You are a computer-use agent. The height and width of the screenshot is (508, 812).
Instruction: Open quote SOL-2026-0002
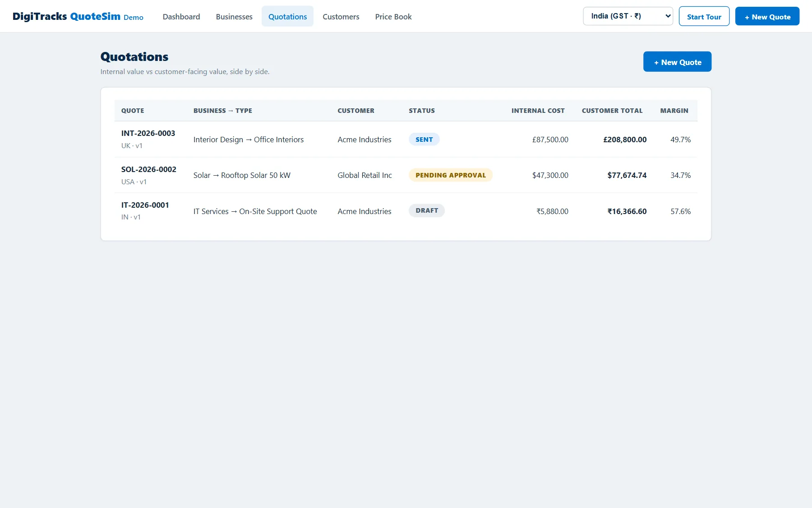[149, 169]
